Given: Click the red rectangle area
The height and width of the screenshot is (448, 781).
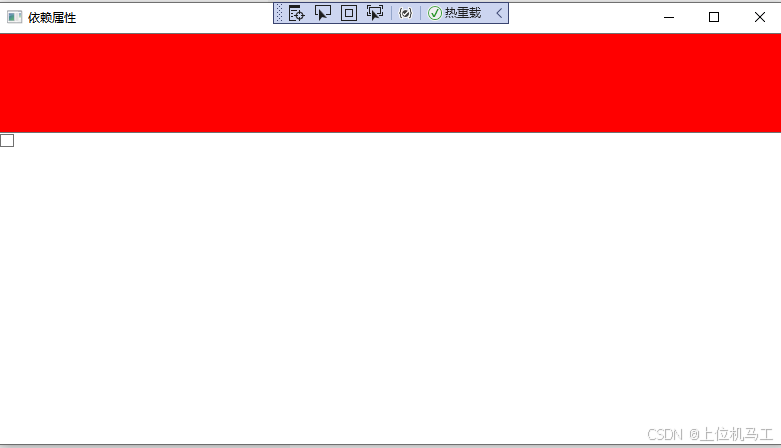Looking at the screenshot, I should [390, 83].
